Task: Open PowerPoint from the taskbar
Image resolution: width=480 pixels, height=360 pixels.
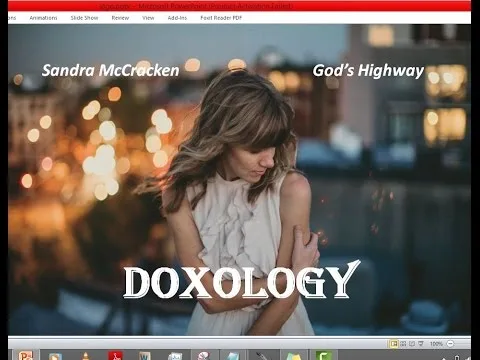Action: (26, 355)
